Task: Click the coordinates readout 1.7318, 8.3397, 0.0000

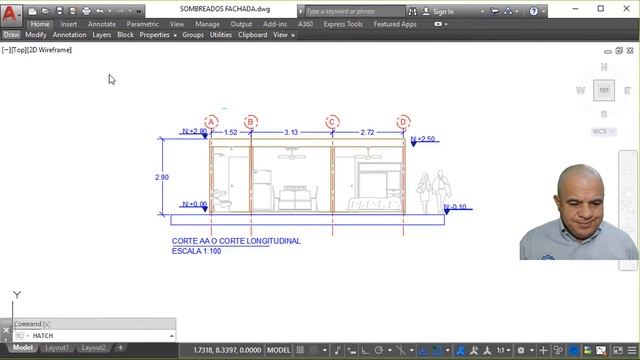Action: [x=227, y=350]
